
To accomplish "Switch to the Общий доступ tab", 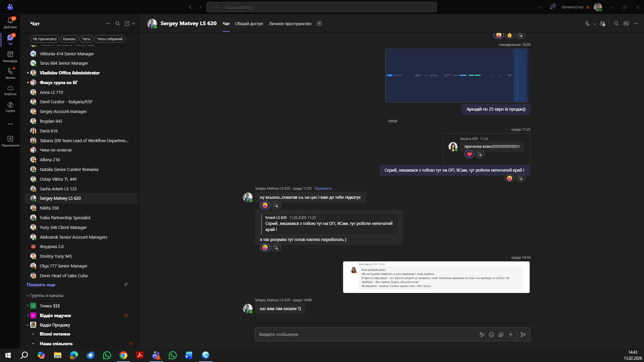I will (x=249, y=23).
